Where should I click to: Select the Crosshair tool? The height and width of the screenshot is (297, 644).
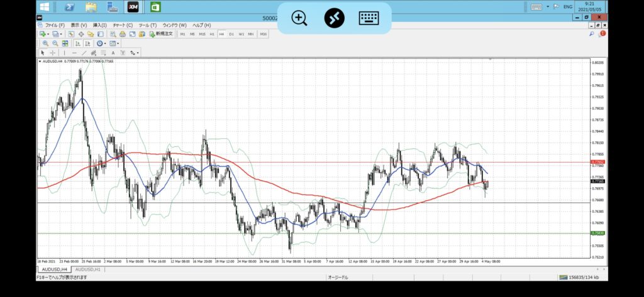53,53
